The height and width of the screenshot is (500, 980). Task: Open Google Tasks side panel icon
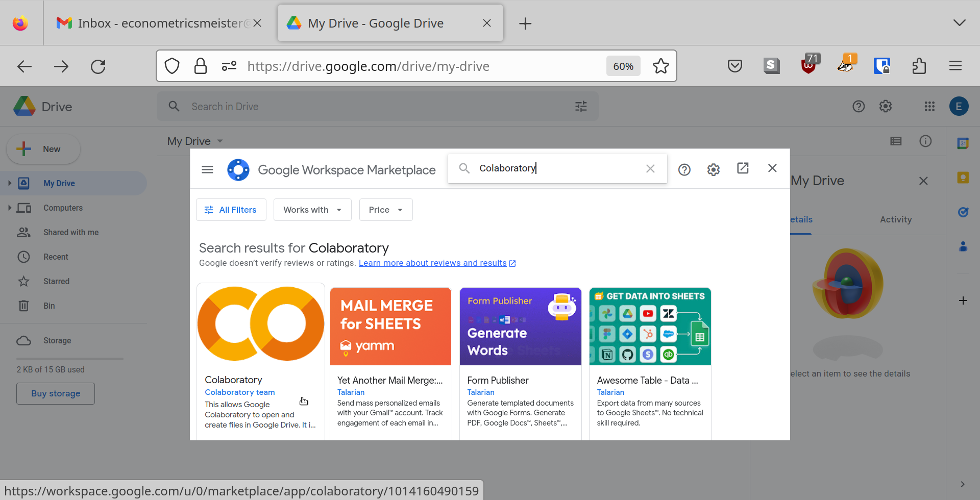(x=963, y=212)
